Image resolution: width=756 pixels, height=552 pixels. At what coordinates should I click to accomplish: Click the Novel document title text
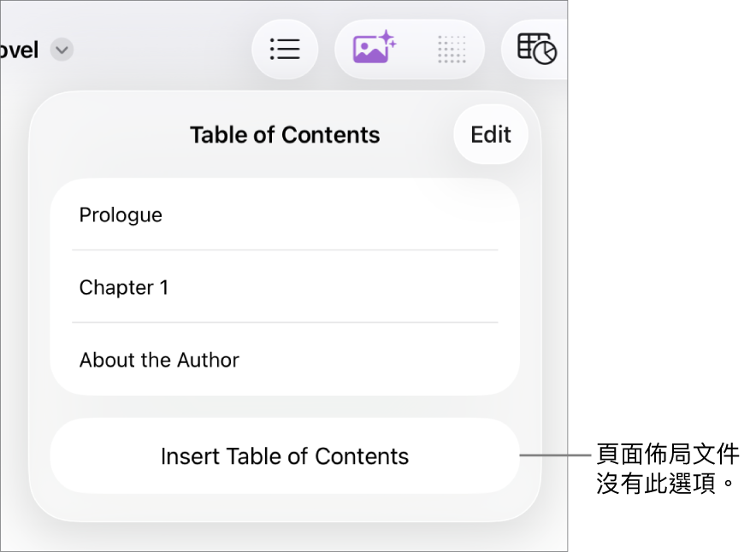pyautogui.click(x=19, y=50)
